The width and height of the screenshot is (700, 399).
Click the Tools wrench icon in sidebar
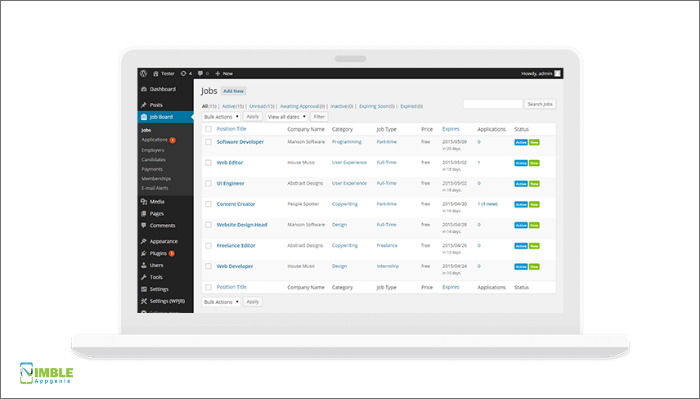(144, 277)
